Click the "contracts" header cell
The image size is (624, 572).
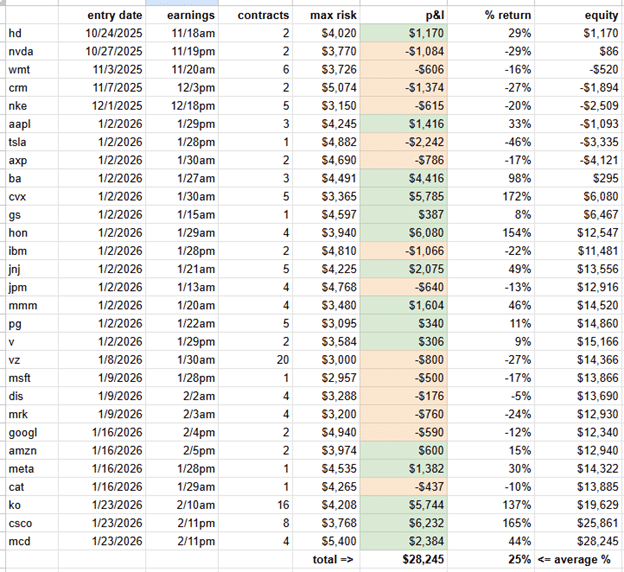pos(264,15)
